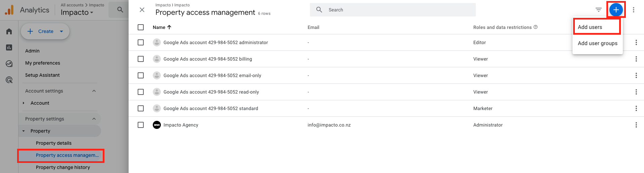The image size is (644, 173).
Task: Click the blue plus add button
Action: (616, 10)
